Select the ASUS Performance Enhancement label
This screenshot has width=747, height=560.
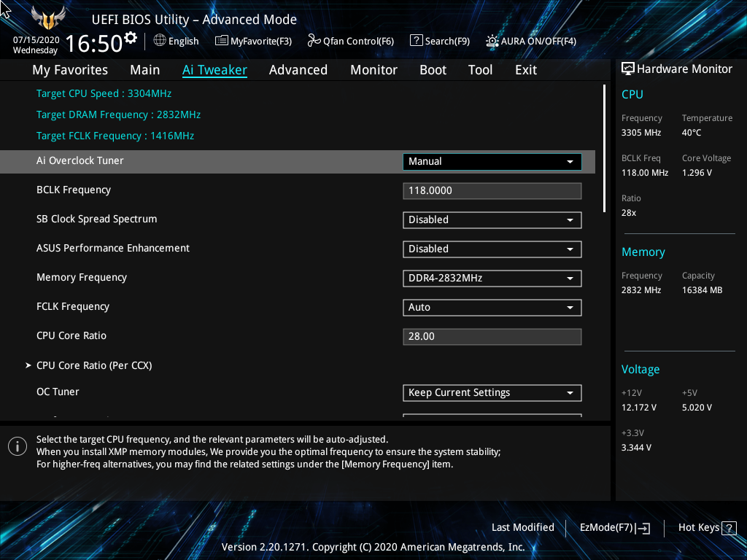113,248
